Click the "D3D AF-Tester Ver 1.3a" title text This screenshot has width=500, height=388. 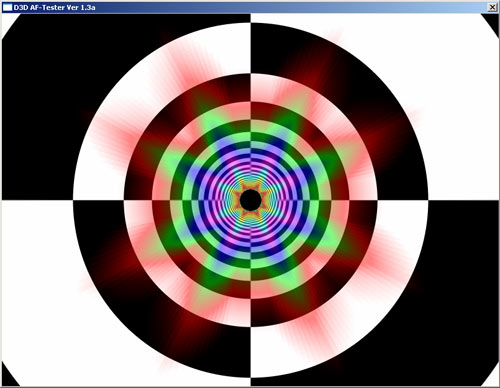coord(54,7)
